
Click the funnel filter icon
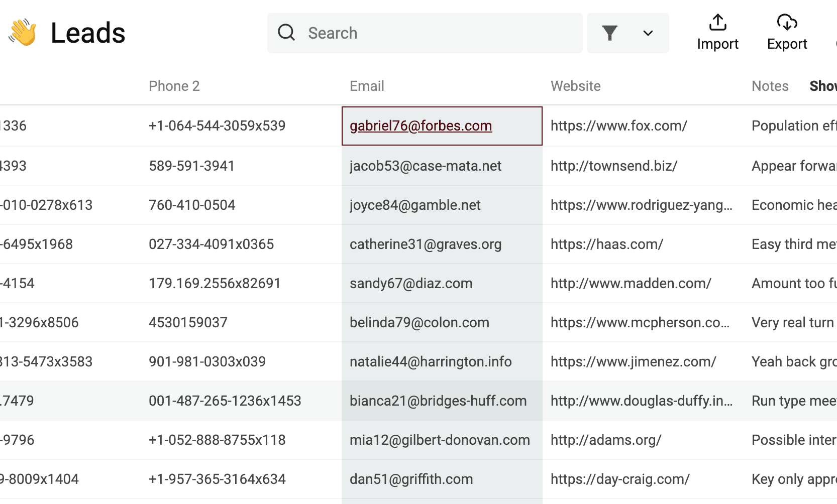click(609, 33)
